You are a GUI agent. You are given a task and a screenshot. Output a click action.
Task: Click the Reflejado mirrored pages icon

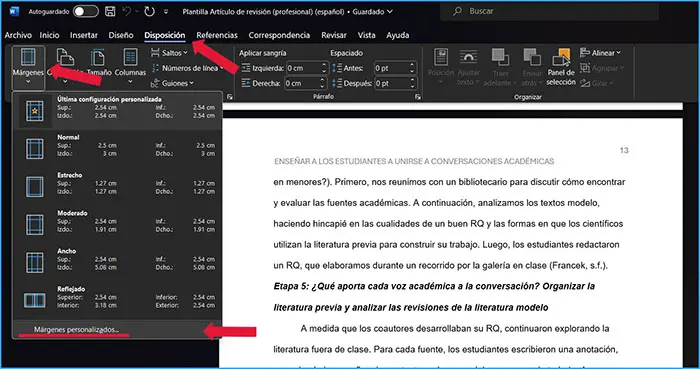tap(34, 300)
